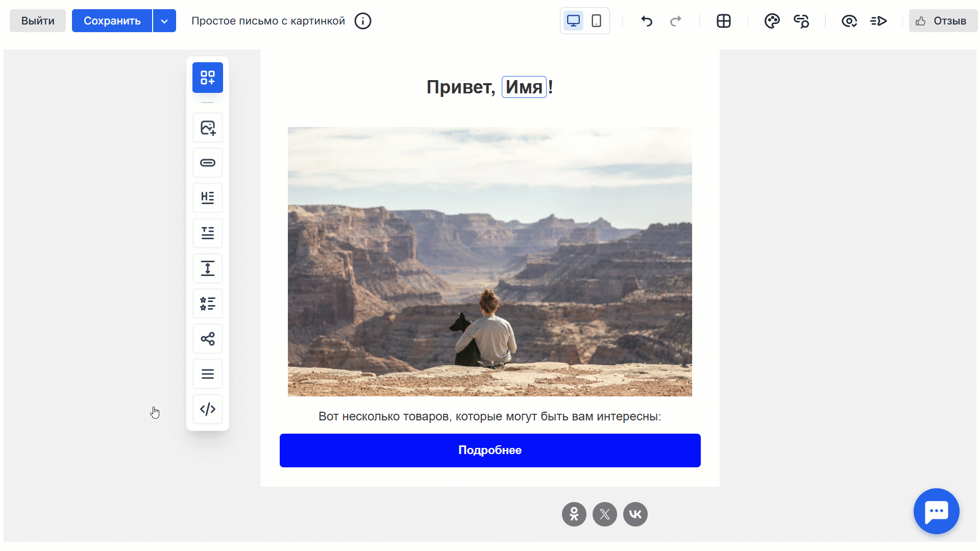Image resolution: width=980 pixels, height=551 pixels.
Task: Add an image block
Action: pos(207,128)
